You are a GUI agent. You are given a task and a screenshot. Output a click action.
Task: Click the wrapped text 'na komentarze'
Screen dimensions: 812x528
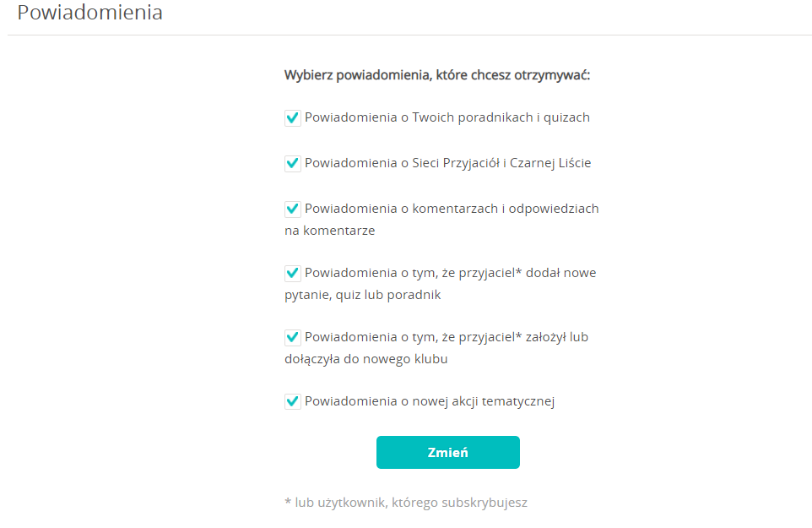[x=330, y=231]
